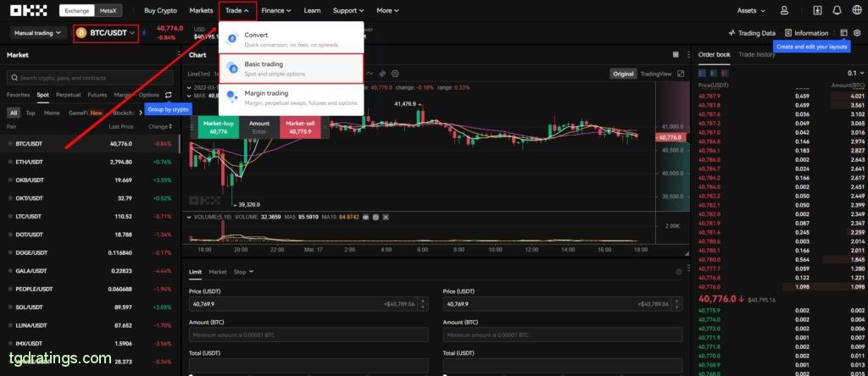
Task: Open the Trading Data panel
Action: point(752,33)
